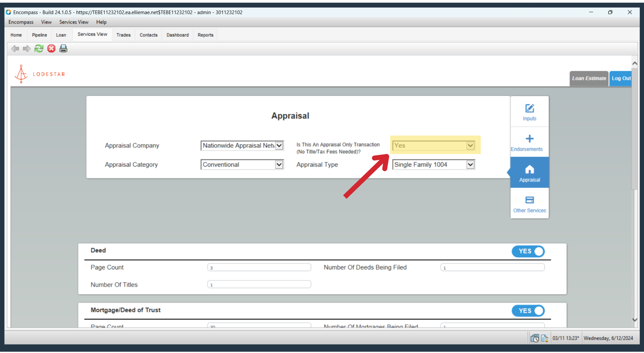Image resolution: width=644 pixels, height=353 pixels.
Task: Click the Log Out button
Action: [x=621, y=79]
